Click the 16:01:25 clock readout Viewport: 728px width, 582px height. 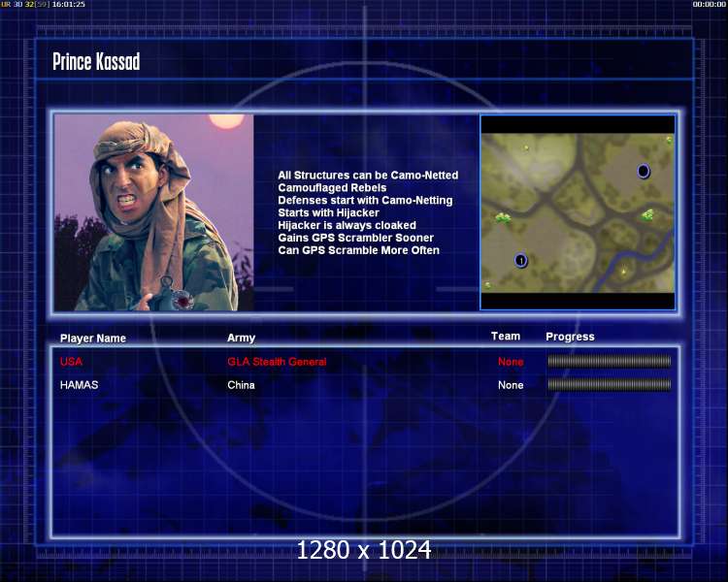(x=68, y=4)
